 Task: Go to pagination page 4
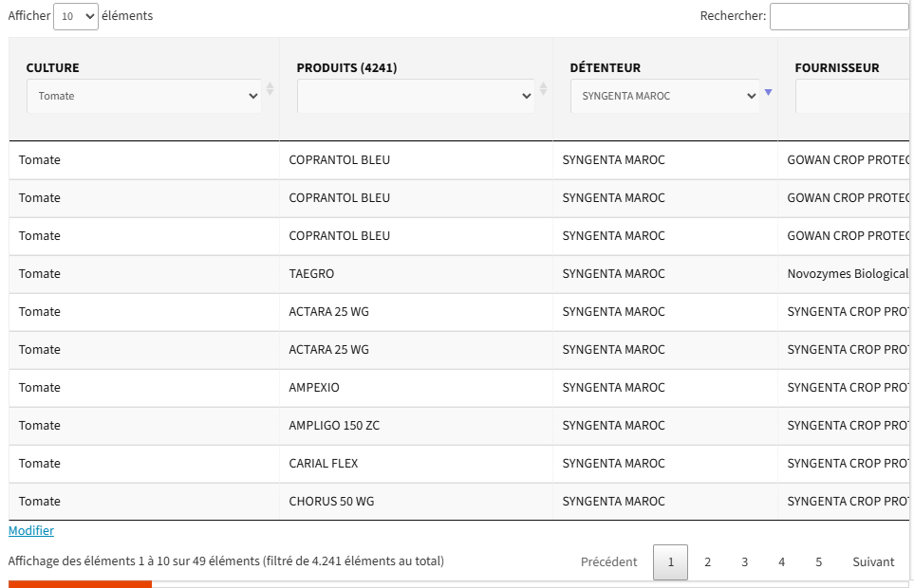click(782, 561)
